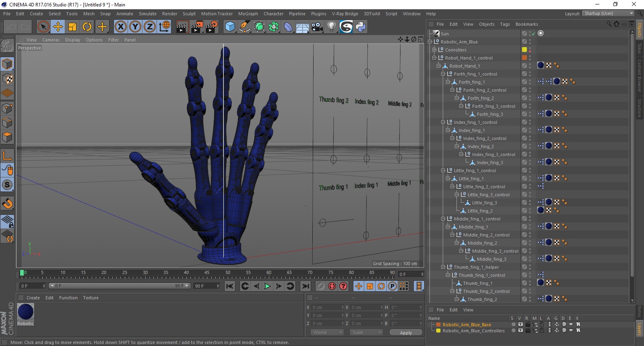
Task: Expand the Conrollers null
Action: tap(434, 50)
